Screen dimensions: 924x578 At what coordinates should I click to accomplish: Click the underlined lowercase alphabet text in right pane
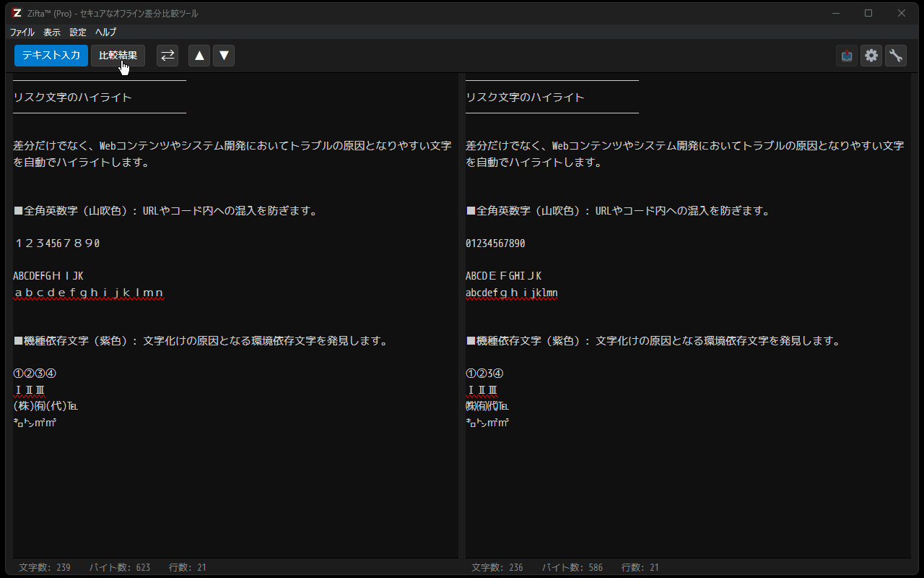coord(512,293)
